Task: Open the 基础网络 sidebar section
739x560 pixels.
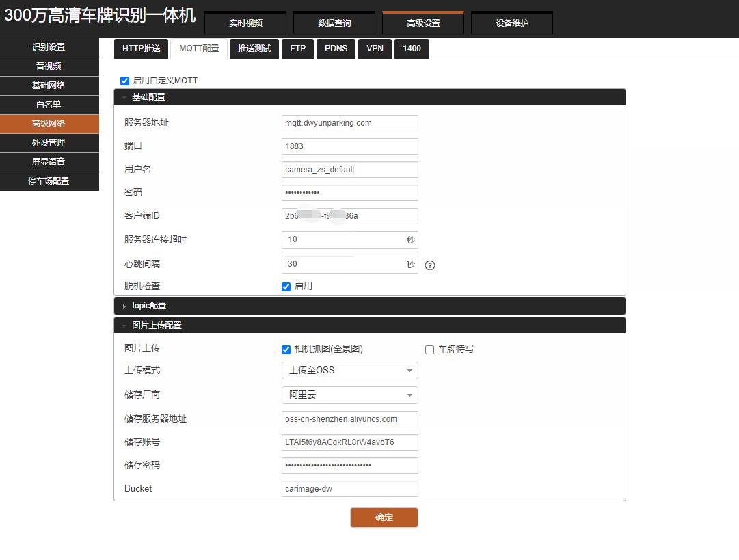Action: coord(49,85)
